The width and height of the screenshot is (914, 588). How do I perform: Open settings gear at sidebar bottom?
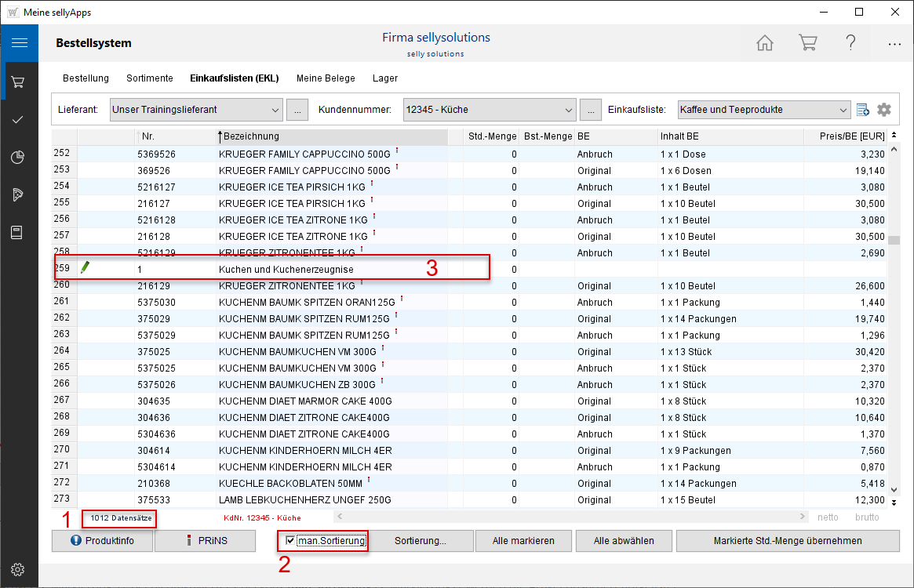[x=19, y=569]
